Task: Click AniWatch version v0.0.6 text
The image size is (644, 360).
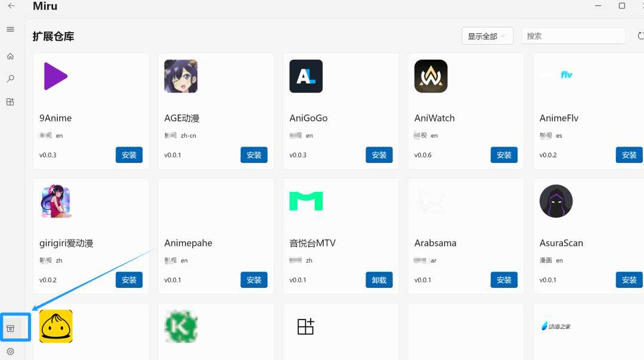Action: pos(423,155)
